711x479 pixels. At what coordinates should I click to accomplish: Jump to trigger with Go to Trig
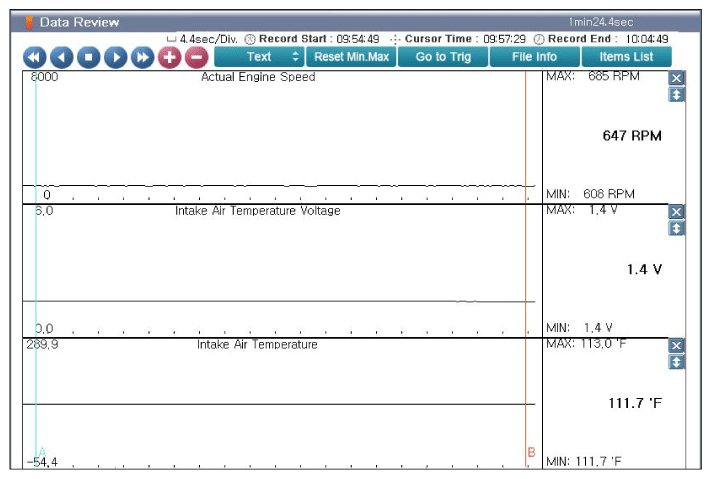pyautogui.click(x=443, y=57)
